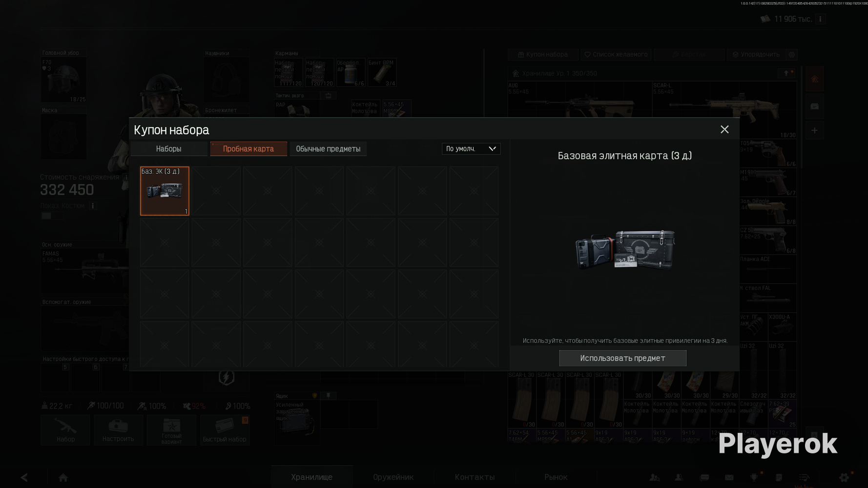Select the Зол. Deagle pistol in storage
This screenshot has height=488, width=868.
pos(768,212)
